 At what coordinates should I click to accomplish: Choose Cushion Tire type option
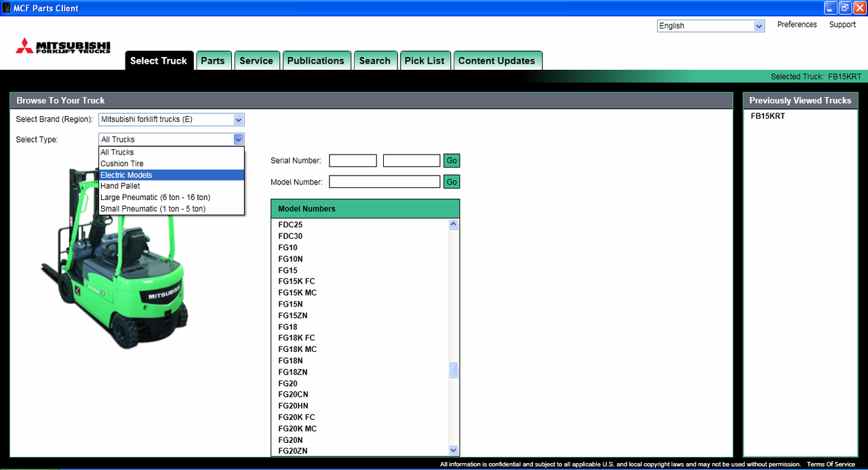(172, 163)
